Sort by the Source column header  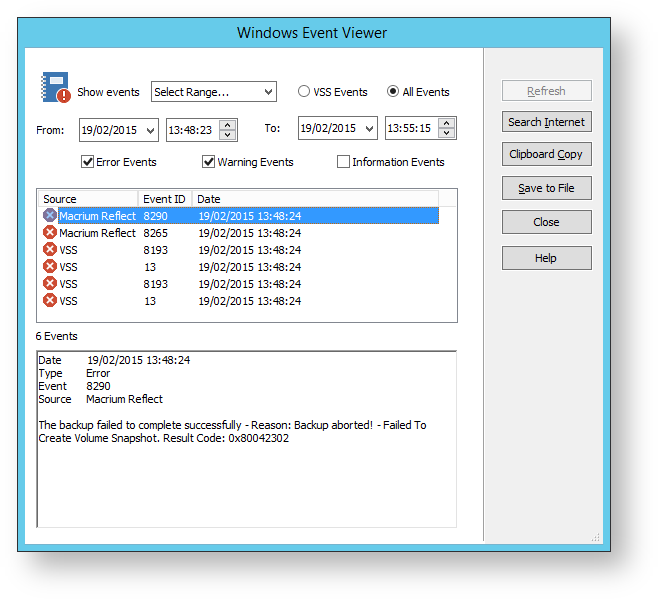(88, 199)
